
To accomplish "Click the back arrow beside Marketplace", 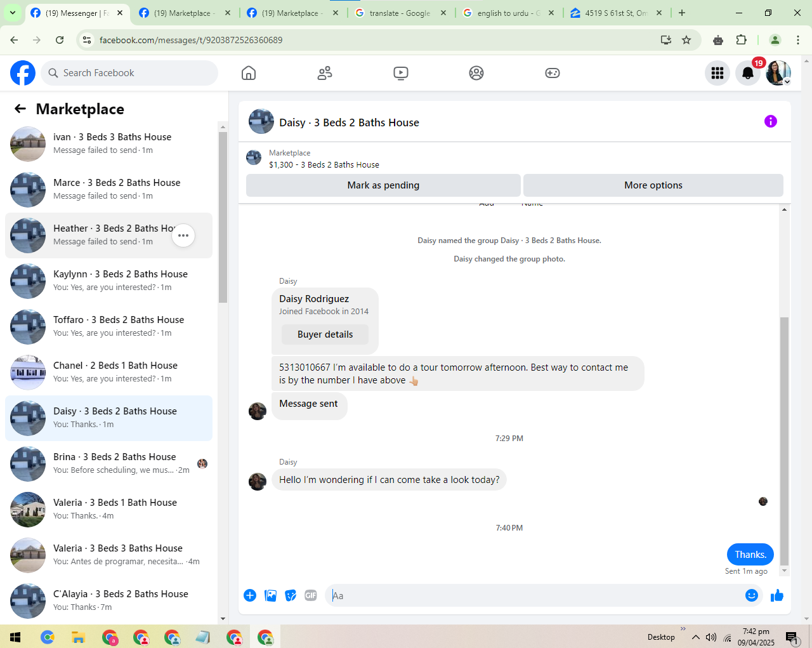I will [x=20, y=109].
